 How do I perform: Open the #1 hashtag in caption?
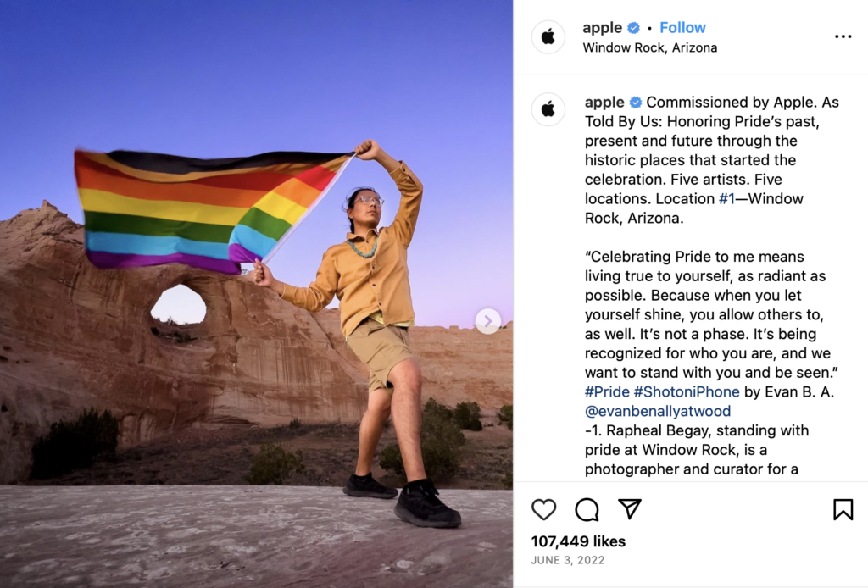click(x=726, y=198)
